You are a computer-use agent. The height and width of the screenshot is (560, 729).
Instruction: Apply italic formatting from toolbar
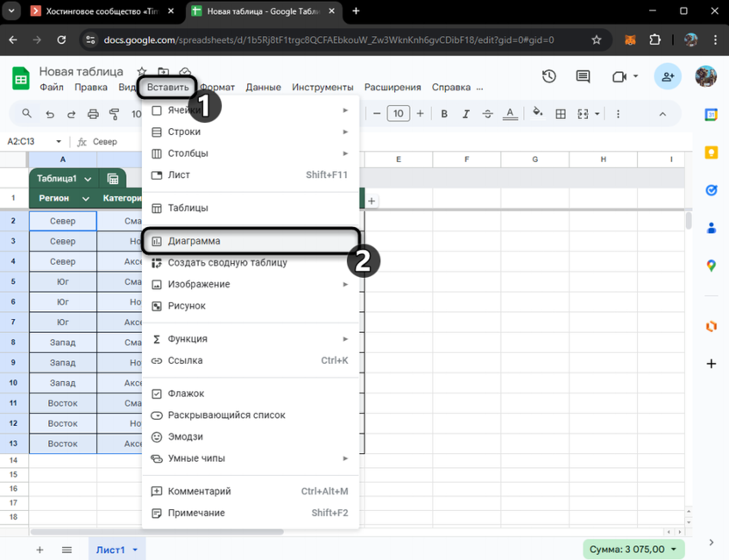466,114
